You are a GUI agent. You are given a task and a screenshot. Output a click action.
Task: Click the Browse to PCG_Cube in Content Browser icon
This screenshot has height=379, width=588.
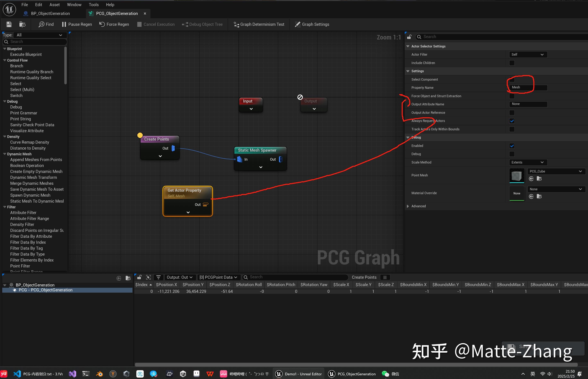pyautogui.click(x=539, y=179)
